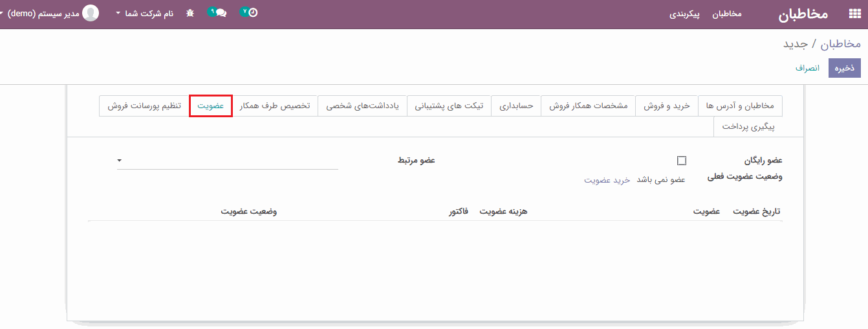Click the activities clock icon
The image size is (868, 329).
pyautogui.click(x=252, y=12)
